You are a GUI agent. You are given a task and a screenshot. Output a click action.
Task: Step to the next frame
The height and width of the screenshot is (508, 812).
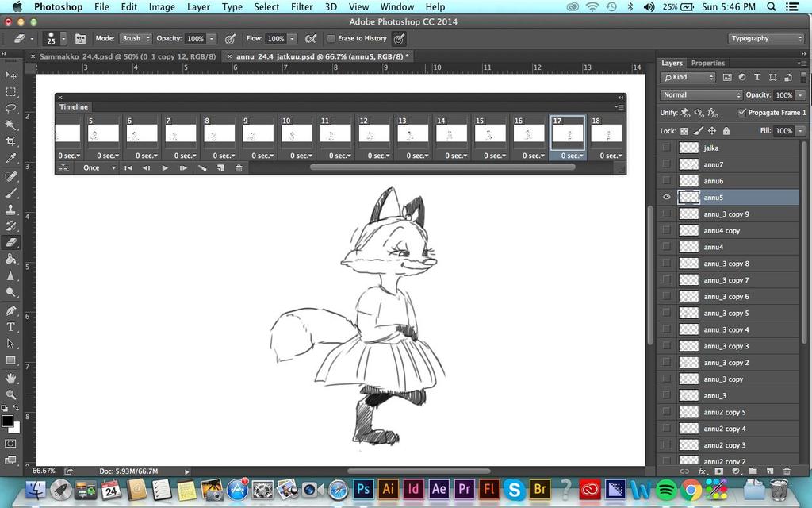183,168
